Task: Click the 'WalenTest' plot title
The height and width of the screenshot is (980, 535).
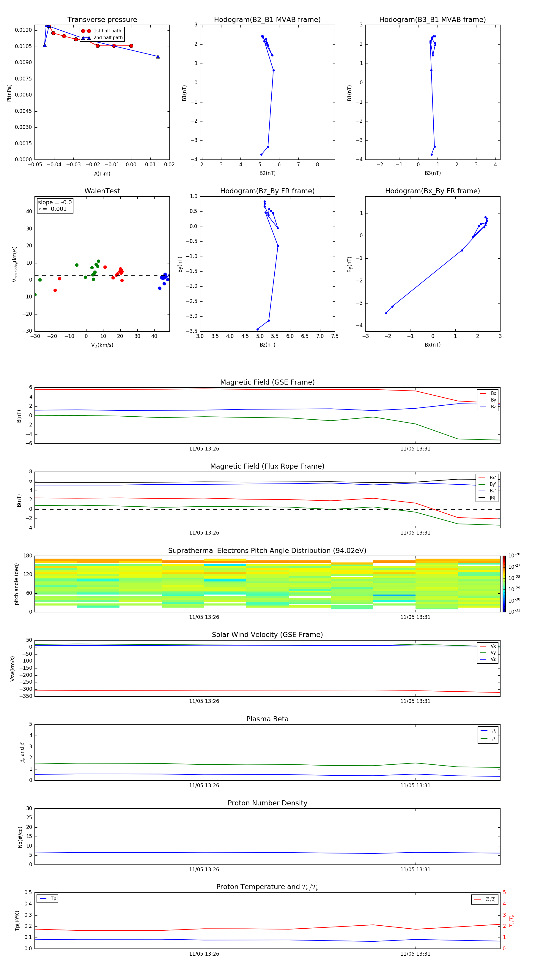Action: [102, 191]
